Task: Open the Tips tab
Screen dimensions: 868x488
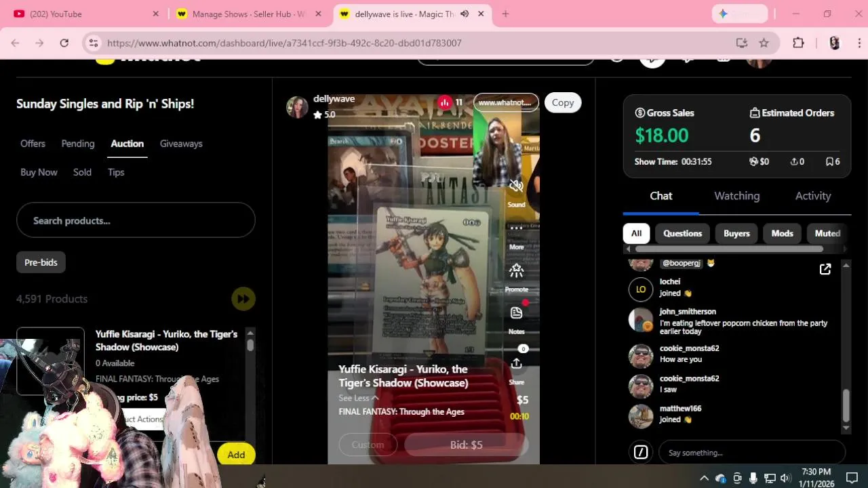Action: [116, 172]
